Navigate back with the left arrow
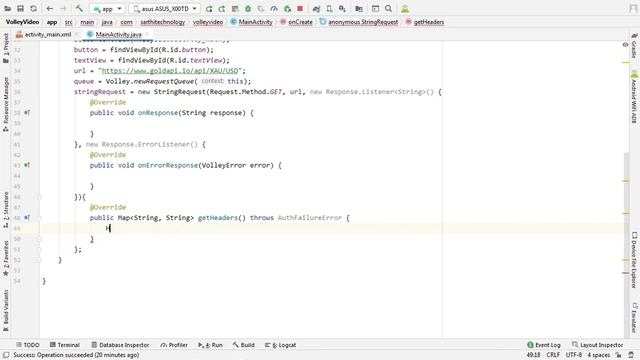640x360 pixels. [x=50, y=9]
